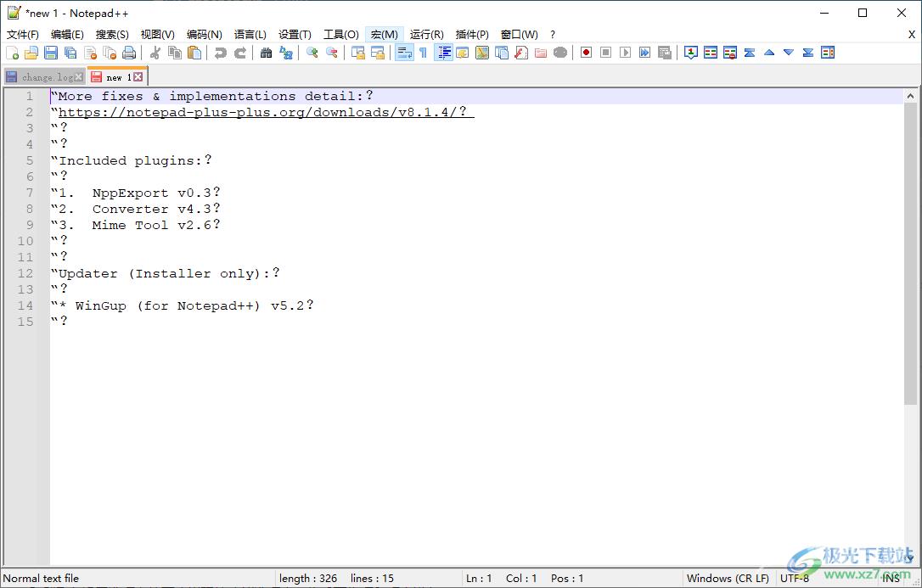The height and width of the screenshot is (588, 922).
Task: Copy selection using the toolbar copy icon
Action: [175, 53]
